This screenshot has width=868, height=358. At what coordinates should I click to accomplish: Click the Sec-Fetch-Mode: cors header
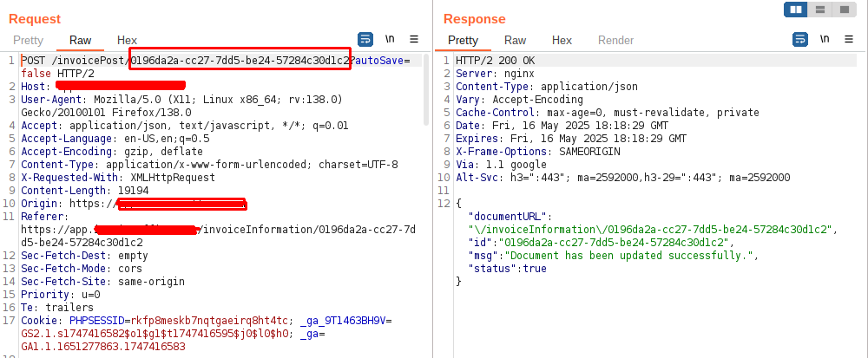pos(82,269)
